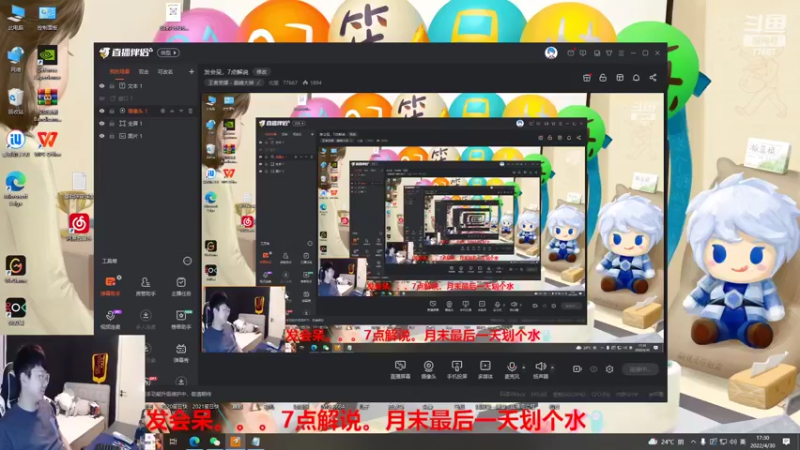The width and height of the screenshot is (800, 450).
Task: Open the notification bell above the preview
Action: 636,78
